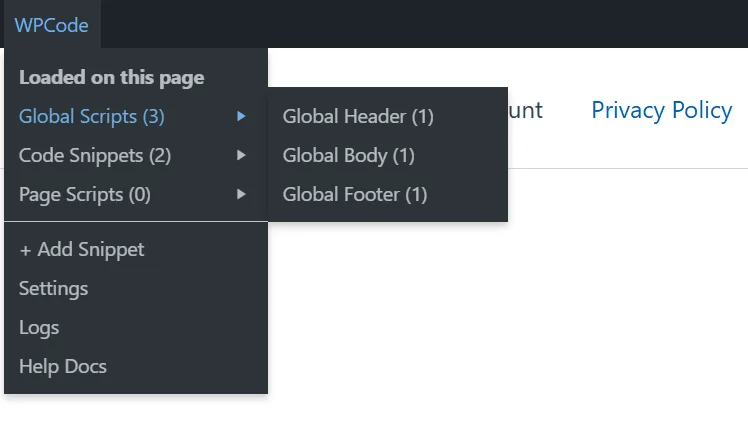Expand arrow beside Code Snippets
This screenshot has width=748, height=430.
[x=241, y=156]
